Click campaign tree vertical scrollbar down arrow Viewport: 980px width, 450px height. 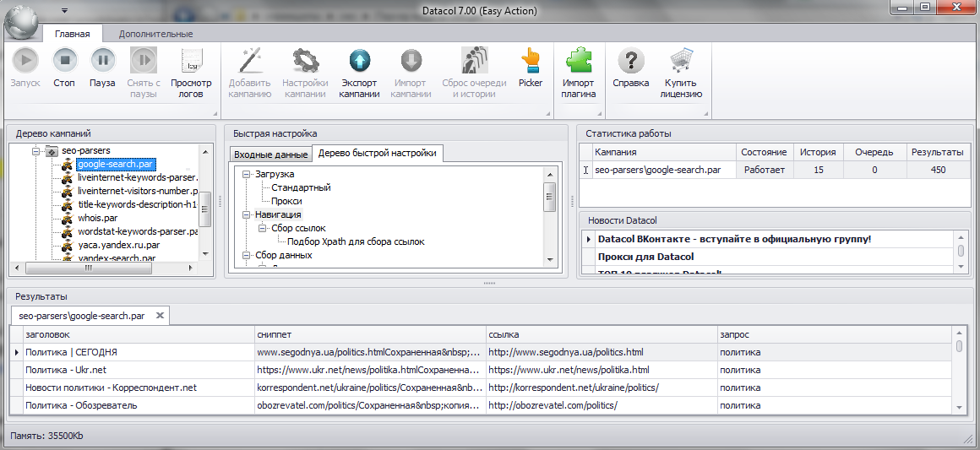[x=205, y=253]
